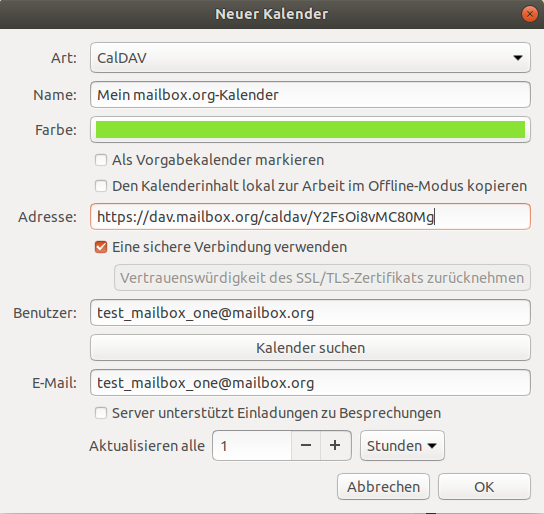
Task: Enable Server unterstützt Einladungen zu Besprechungen
Action: pos(101,413)
